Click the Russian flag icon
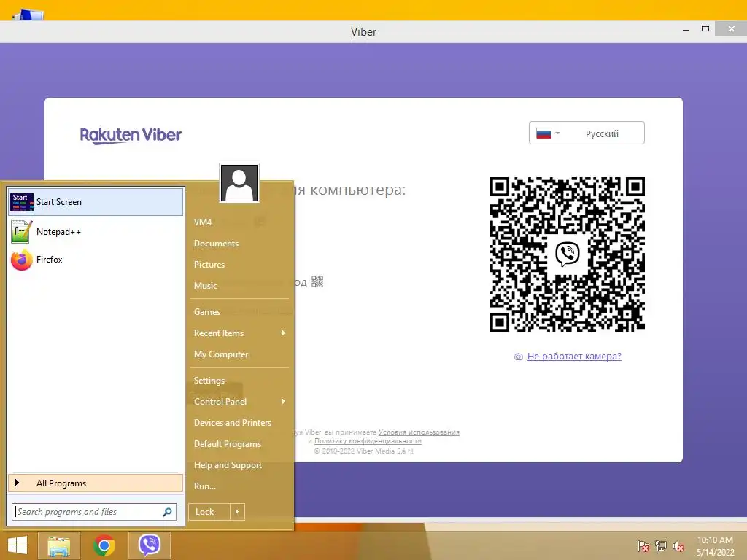 (543, 133)
